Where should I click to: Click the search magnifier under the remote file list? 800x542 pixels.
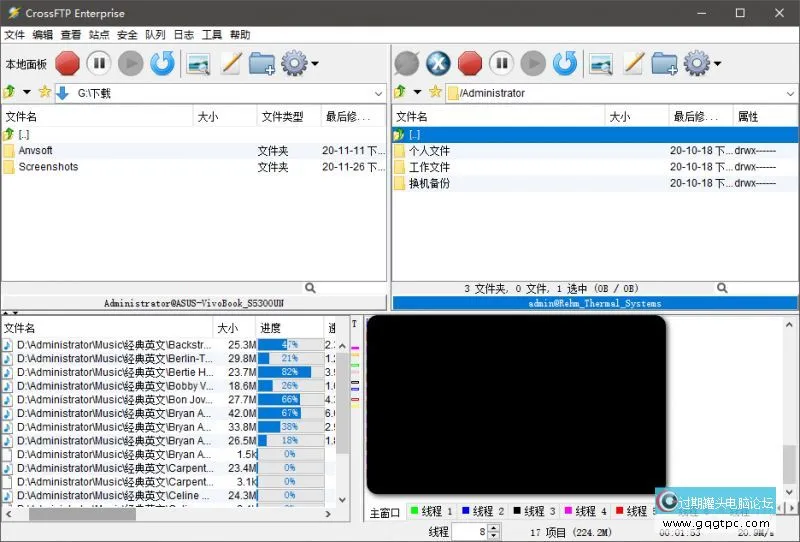(x=722, y=288)
